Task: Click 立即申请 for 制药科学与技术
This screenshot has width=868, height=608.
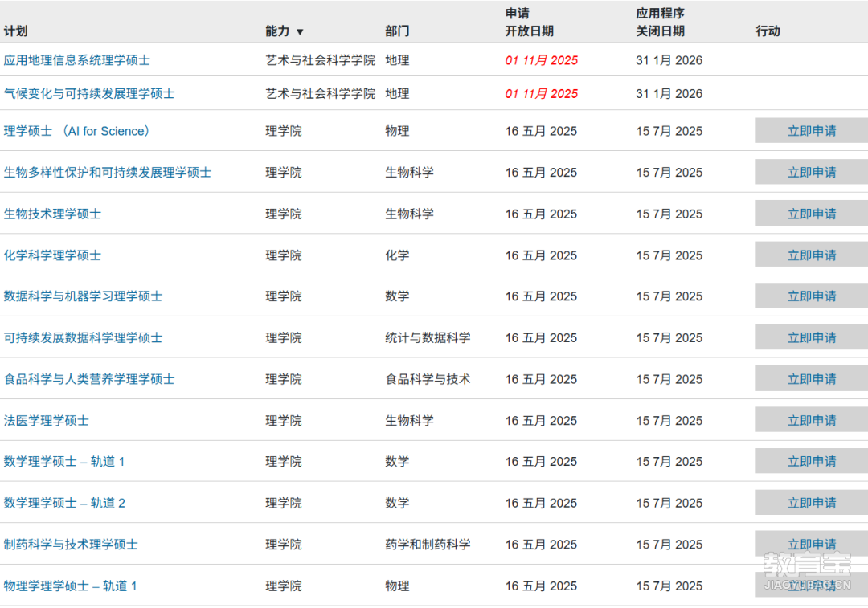Action: pyautogui.click(x=812, y=545)
